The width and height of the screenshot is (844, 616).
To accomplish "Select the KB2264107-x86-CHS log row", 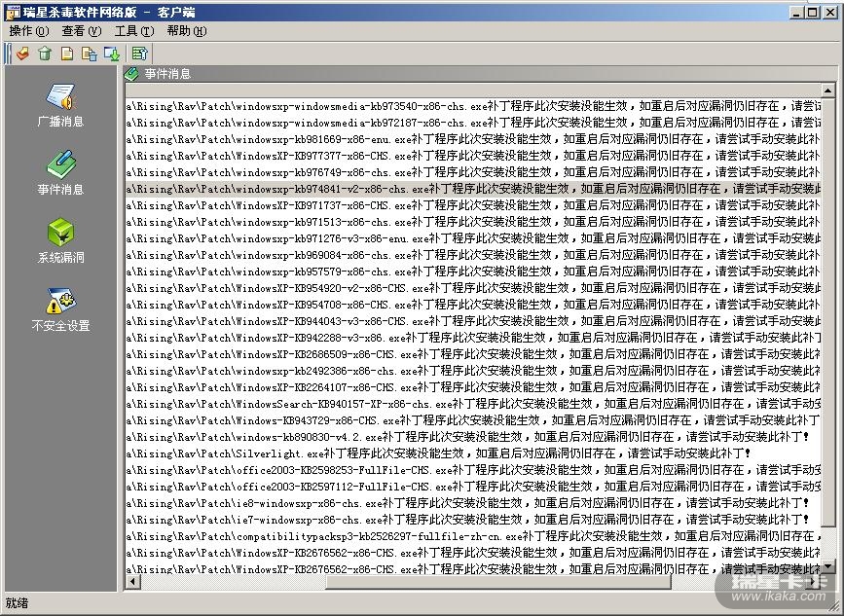I will [473, 387].
